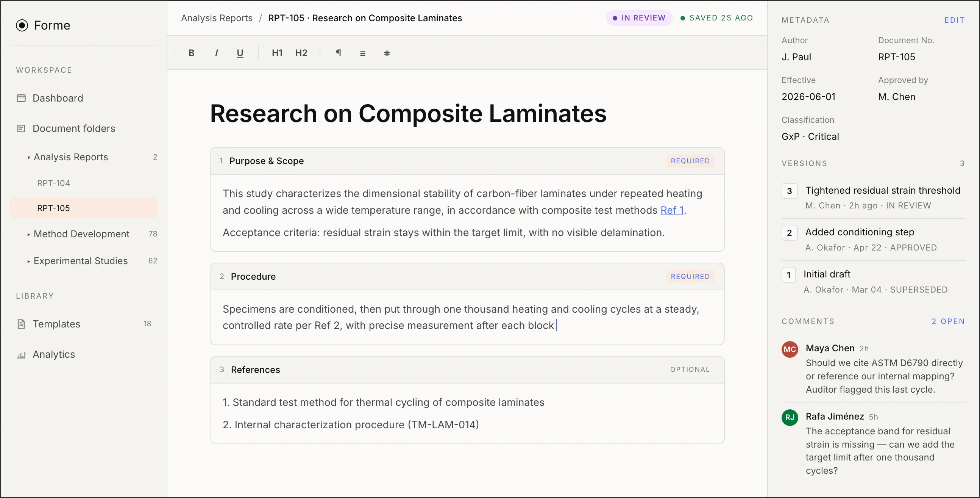Click reference 1 standard test method line
980x498 pixels.
pyautogui.click(x=383, y=402)
